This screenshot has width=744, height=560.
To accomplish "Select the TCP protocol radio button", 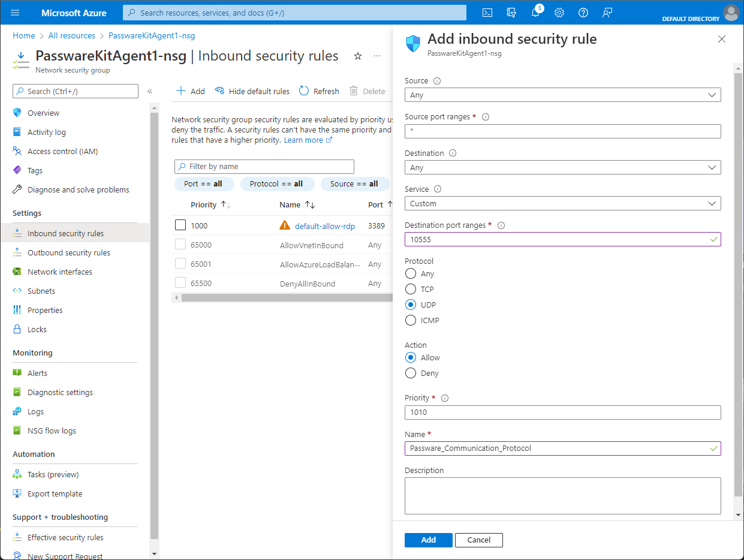I will point(411,289).
